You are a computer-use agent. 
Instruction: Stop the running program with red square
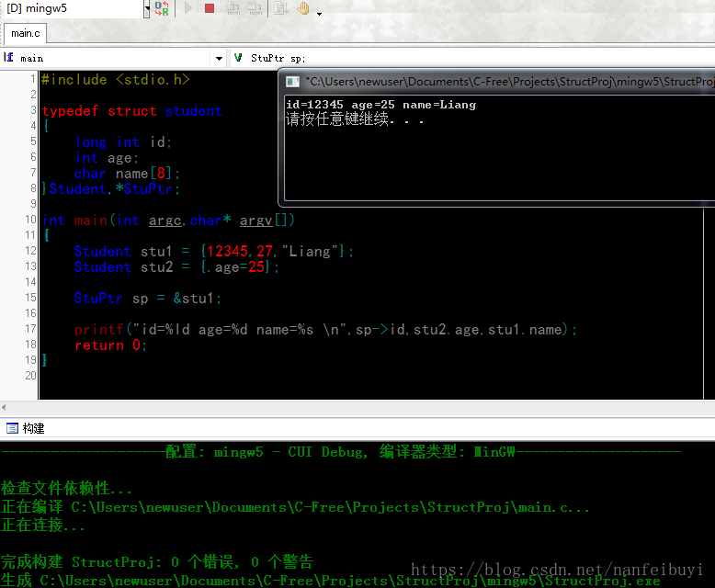210,8
